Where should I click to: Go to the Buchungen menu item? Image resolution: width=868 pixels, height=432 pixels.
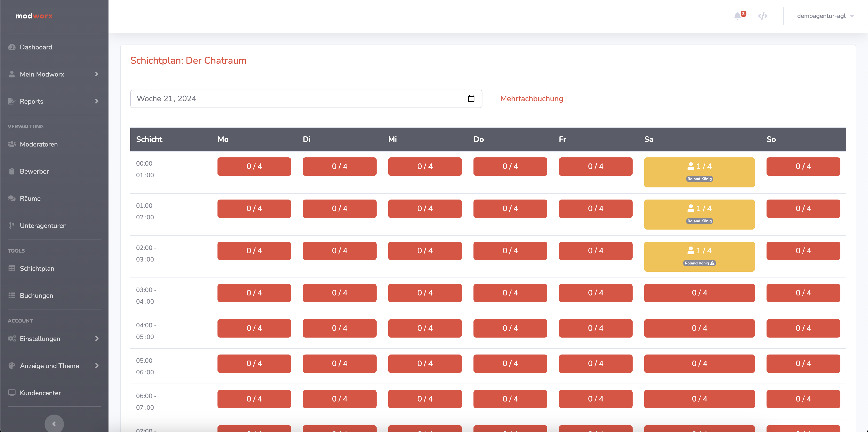36,295
